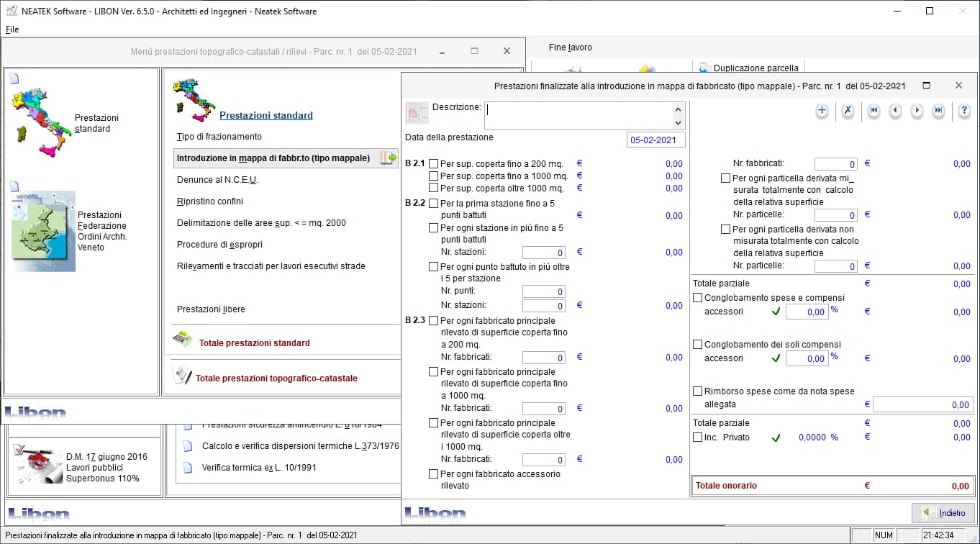Screen dimensions: 980x544
Task: Click green checkmark for Conglobamento dei soli compensi
Action: pyautogui.click(x=776, y=358)
